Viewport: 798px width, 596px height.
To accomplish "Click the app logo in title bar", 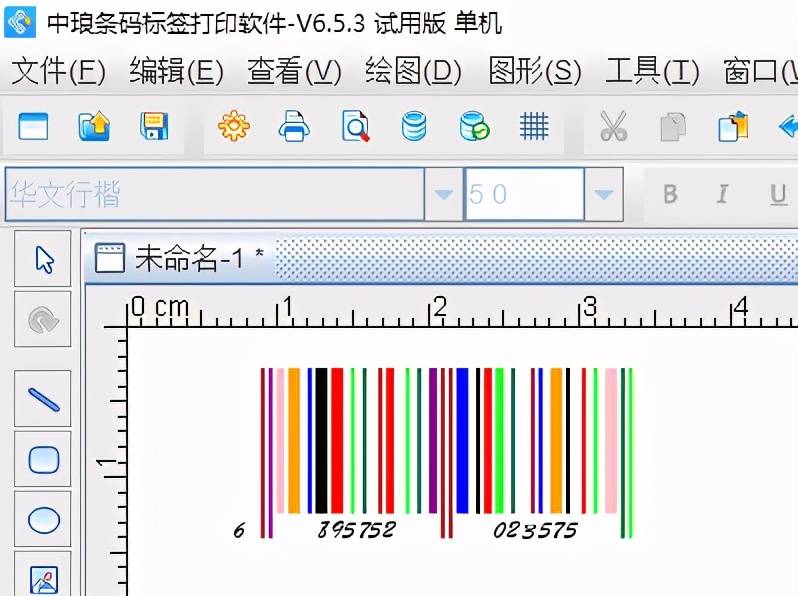I will (x=20, y=21).
